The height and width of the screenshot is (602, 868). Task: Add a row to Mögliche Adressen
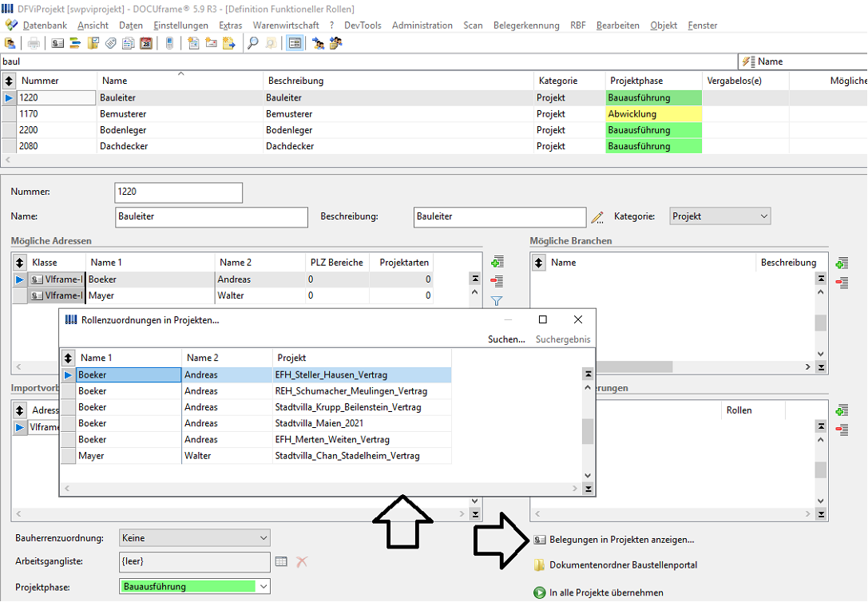pos(497,262)
